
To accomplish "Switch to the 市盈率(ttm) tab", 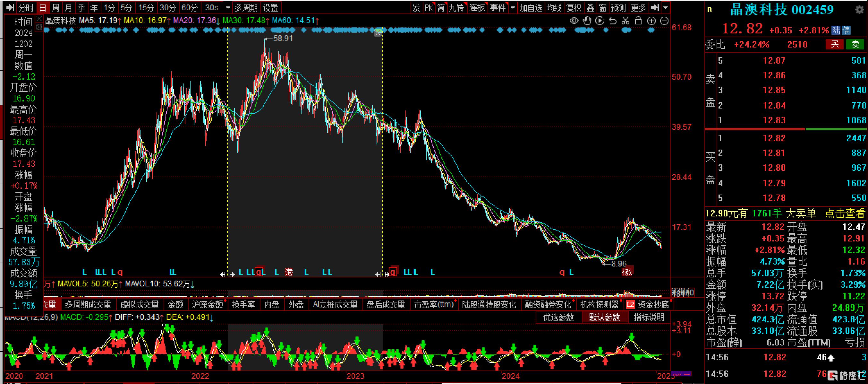I will (434, 305).
